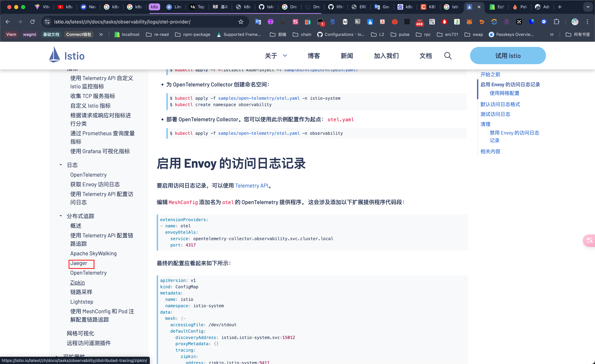
Task: Open the QR code extension icon
Action: pos(407,22)
